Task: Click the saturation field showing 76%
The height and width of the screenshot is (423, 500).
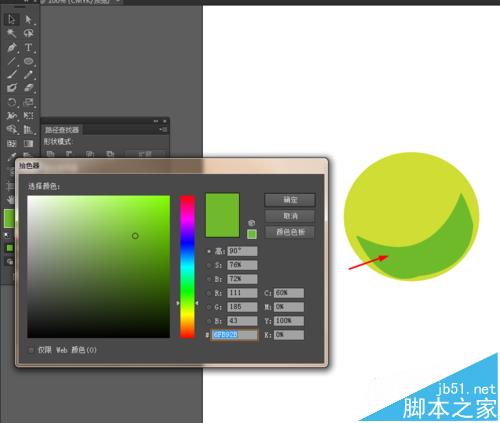Action: click(x=242, y=265)
